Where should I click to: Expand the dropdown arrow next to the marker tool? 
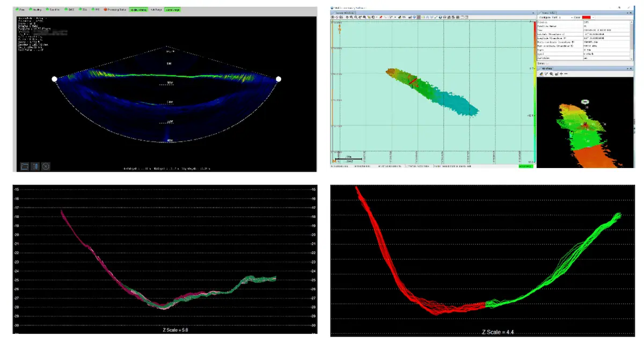395,17
